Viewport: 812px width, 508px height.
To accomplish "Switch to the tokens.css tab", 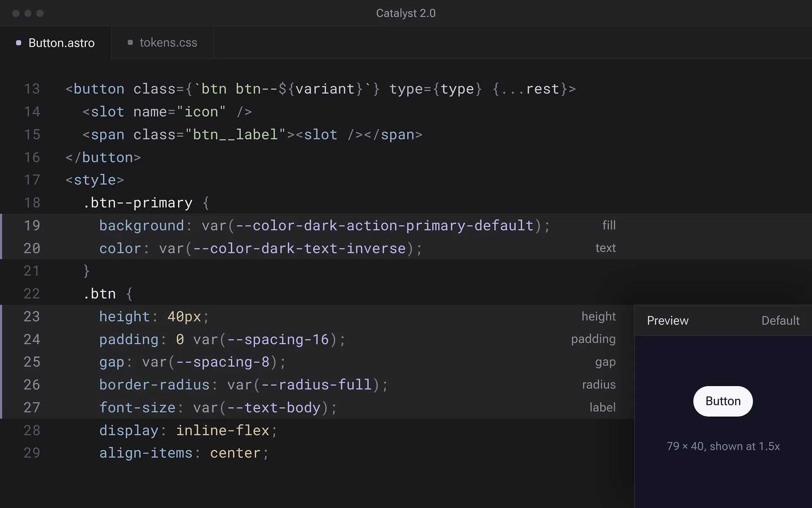I will point(162,42).
